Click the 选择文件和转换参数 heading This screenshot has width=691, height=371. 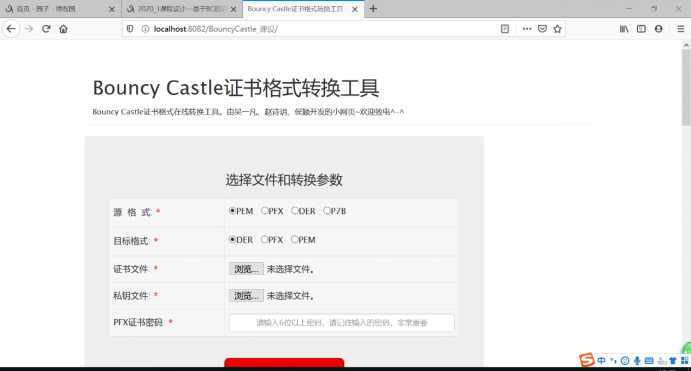coord(284,180)
